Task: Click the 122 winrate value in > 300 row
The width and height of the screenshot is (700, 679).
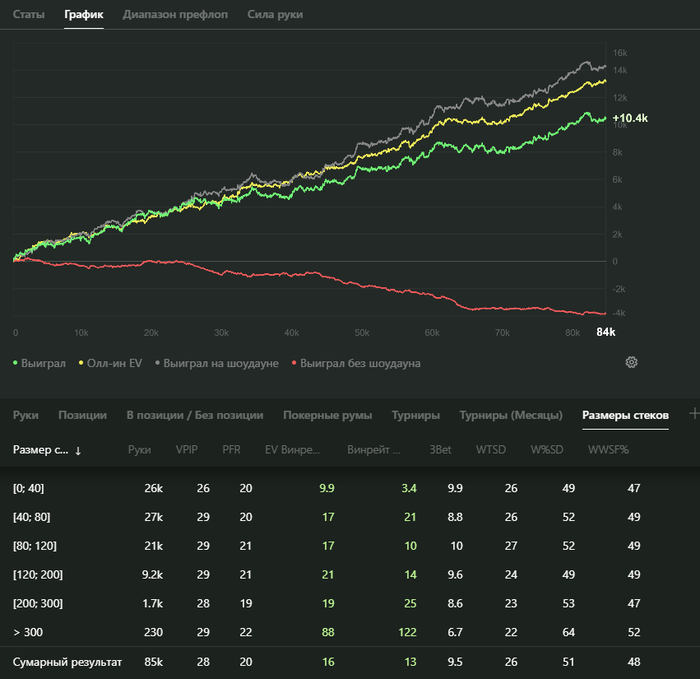Action: pos(407,632)
